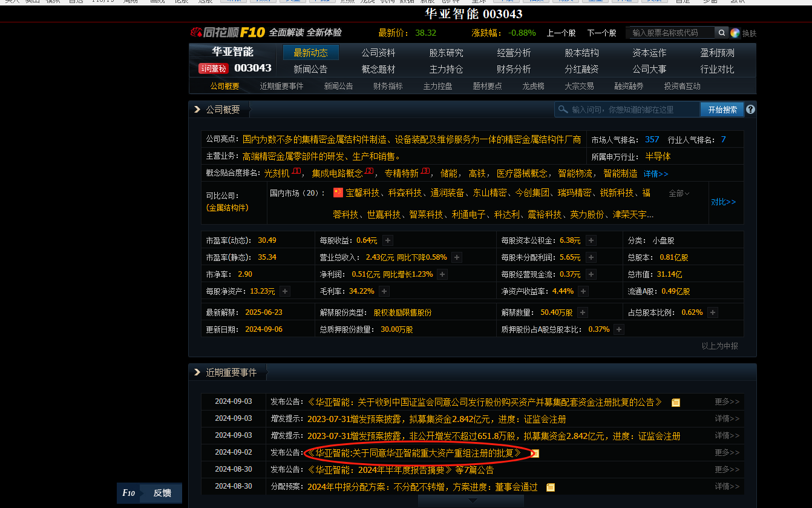
Task: Select the 题材要点 sub-tab
Action: (x=487, y=86)
